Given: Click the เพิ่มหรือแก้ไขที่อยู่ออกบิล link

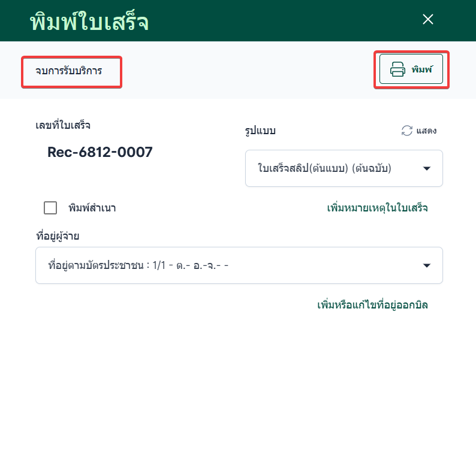Looking at the screenshot, I should pyautogui.click(x=372, y=305).
